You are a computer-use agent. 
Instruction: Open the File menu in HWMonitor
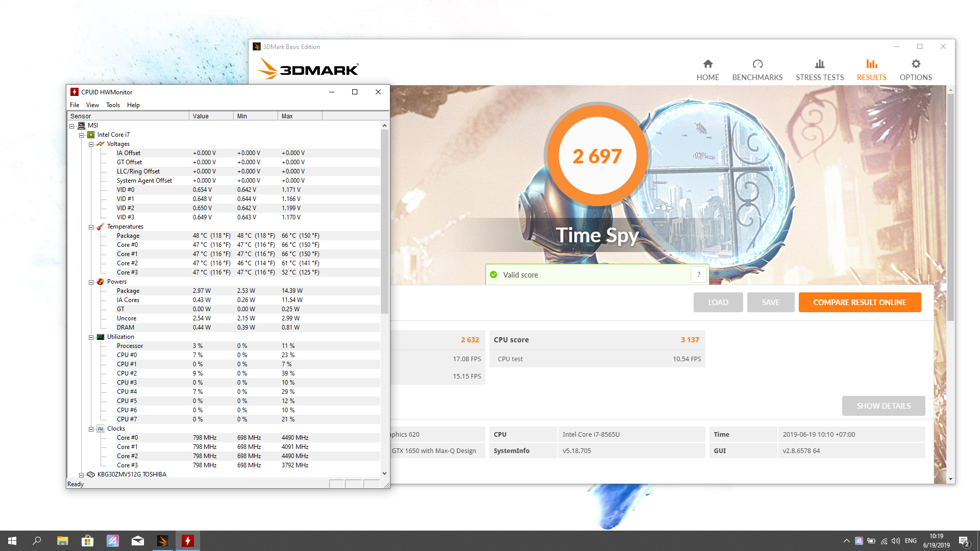click(x=75, y=105)
